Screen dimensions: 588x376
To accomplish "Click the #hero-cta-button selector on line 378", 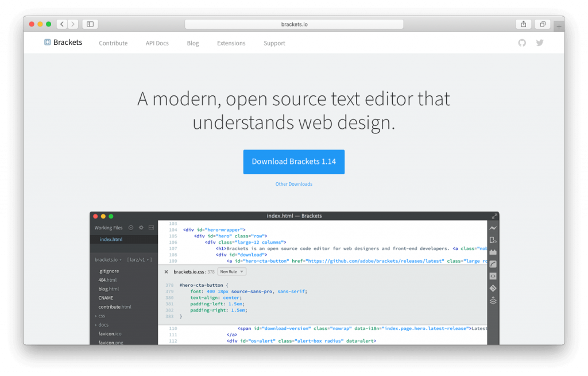I will point(201,285).
